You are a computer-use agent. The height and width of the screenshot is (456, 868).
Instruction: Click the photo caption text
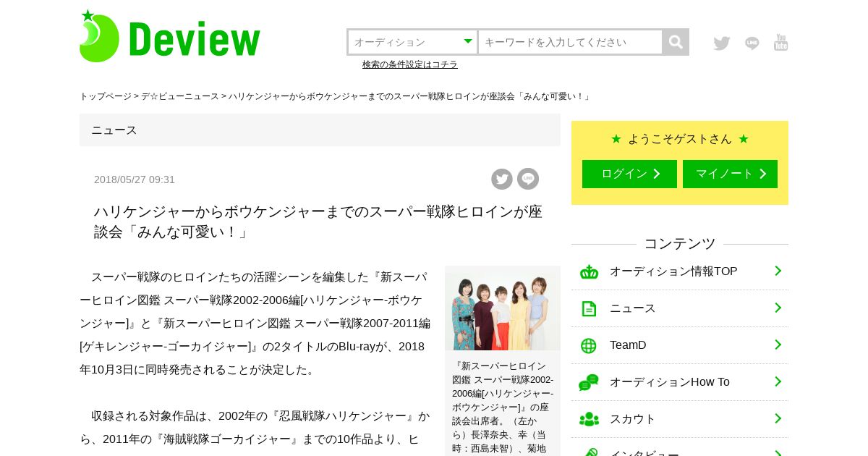pyautogui.click(x=503, y=407)
